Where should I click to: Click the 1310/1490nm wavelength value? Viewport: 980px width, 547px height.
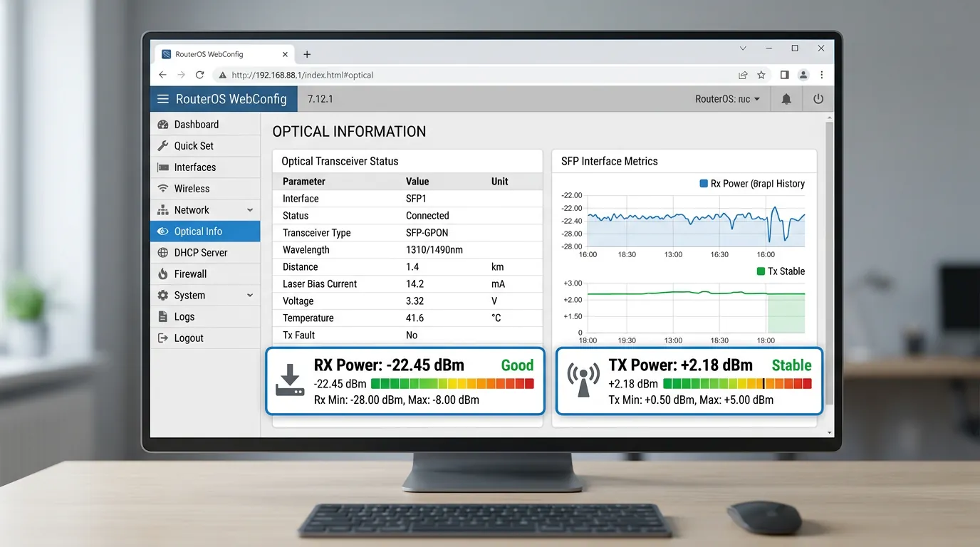point(434,250)
